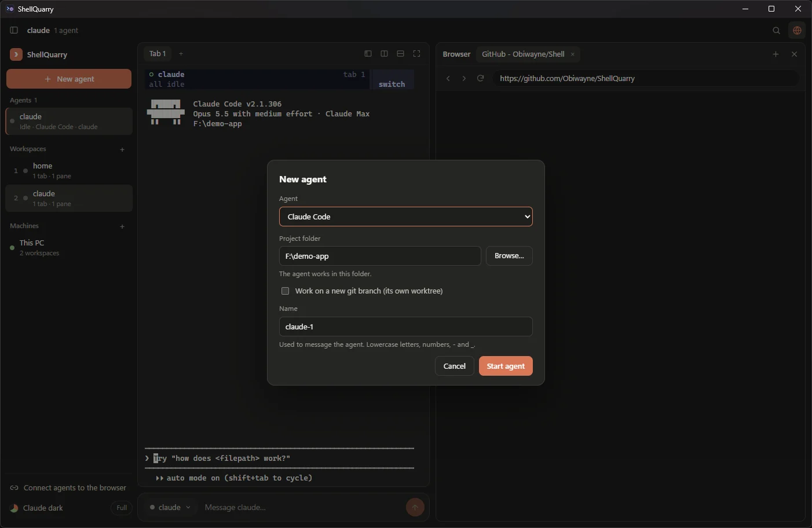The image size is (812, 528).
Task: Toggle the Full mode pill
Action: click(x=121, y=508)
